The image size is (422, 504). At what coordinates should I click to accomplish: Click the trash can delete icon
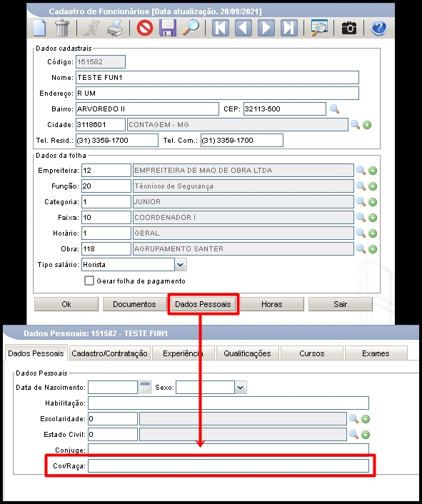coord(62,28)
